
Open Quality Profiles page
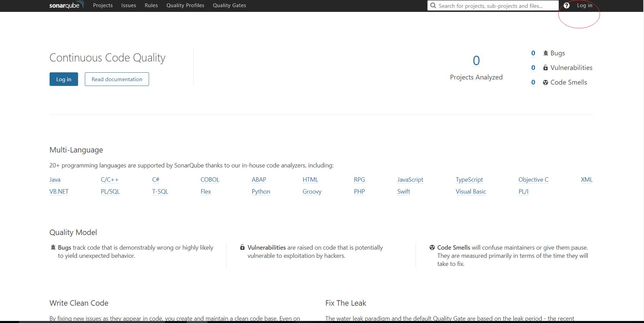pos(185,5)
